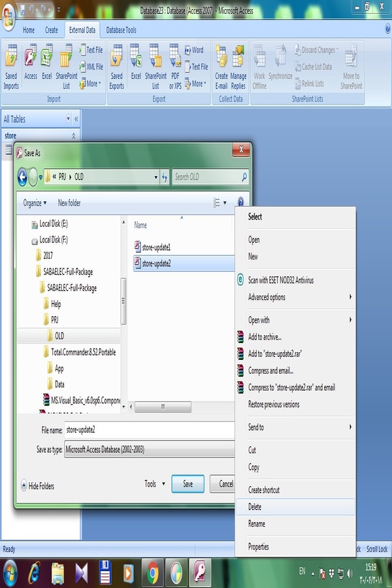Click the Cancel button
The height and width of the screenshot is (588, 392).
222,483
